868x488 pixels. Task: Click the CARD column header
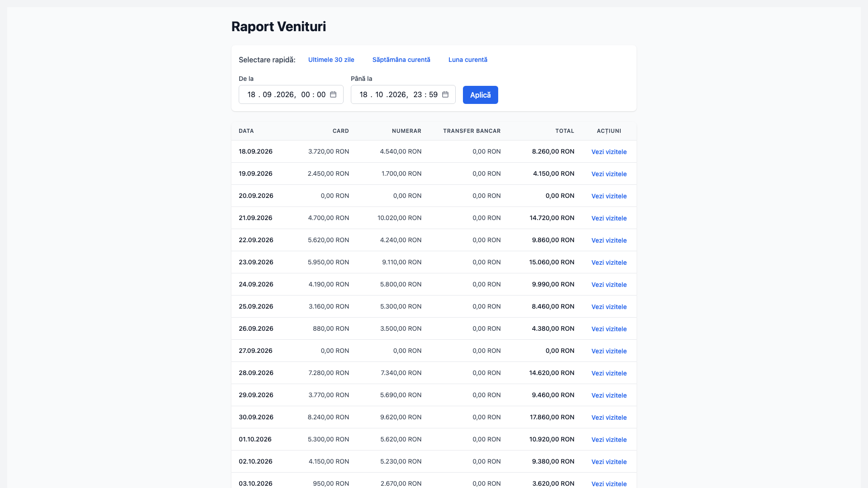pyautogui.click(x=341, y=131)
